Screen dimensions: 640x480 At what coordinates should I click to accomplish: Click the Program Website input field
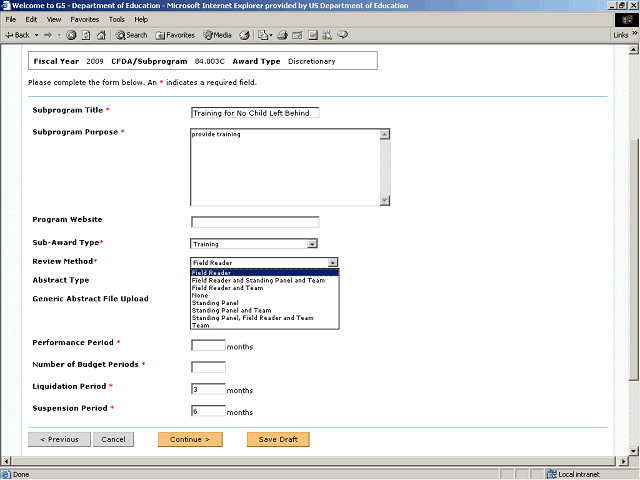click(255, 222)
